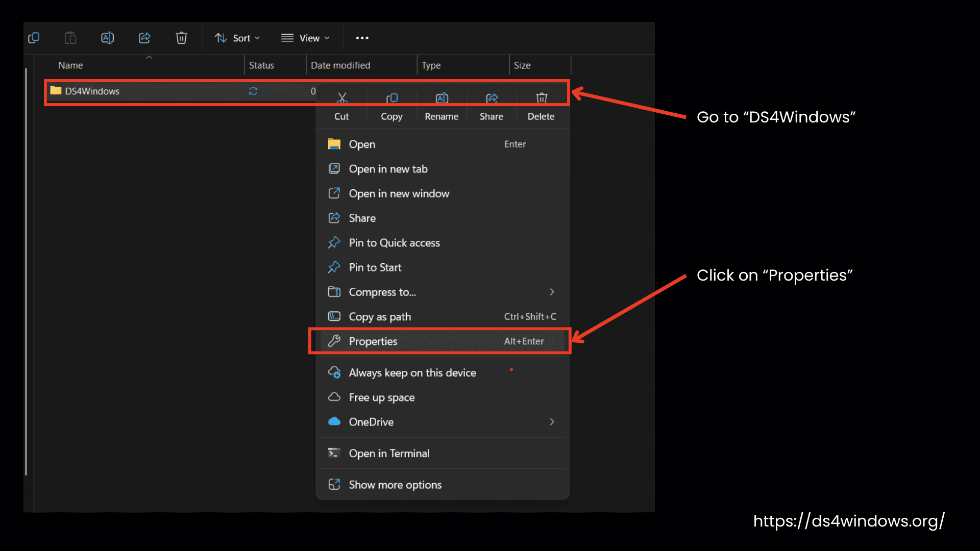Screen dimensions: 980x551
Task: Select Always keep on this device
Action: tap(443, 373)
